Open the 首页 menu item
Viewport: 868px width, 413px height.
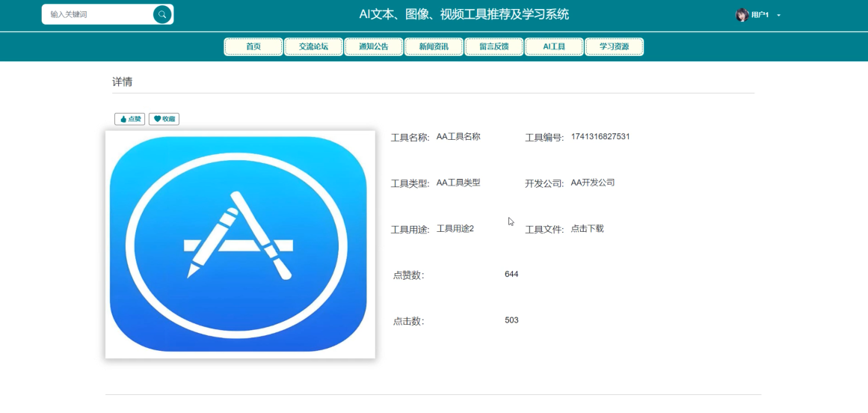coord(253,47)
